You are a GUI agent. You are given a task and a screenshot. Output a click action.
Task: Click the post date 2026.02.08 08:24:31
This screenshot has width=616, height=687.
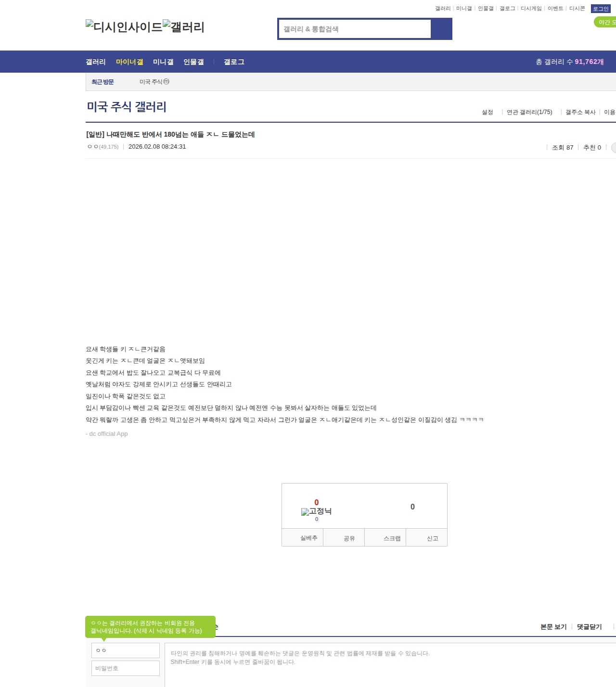click(157, 147)
